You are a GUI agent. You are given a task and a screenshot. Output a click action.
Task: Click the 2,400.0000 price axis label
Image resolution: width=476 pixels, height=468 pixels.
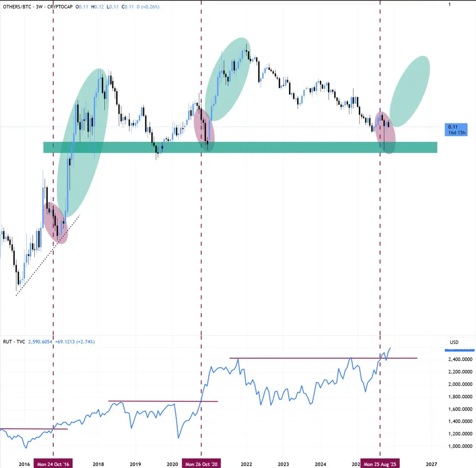point(461,359)
